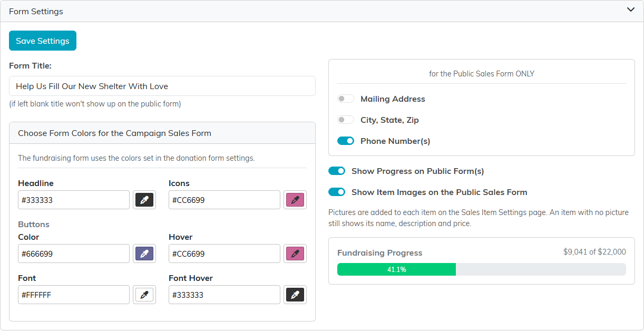Screen dimensions: 644x331
Task: Click the green 41.1% progress bar
Action: [x=396, y=269]
